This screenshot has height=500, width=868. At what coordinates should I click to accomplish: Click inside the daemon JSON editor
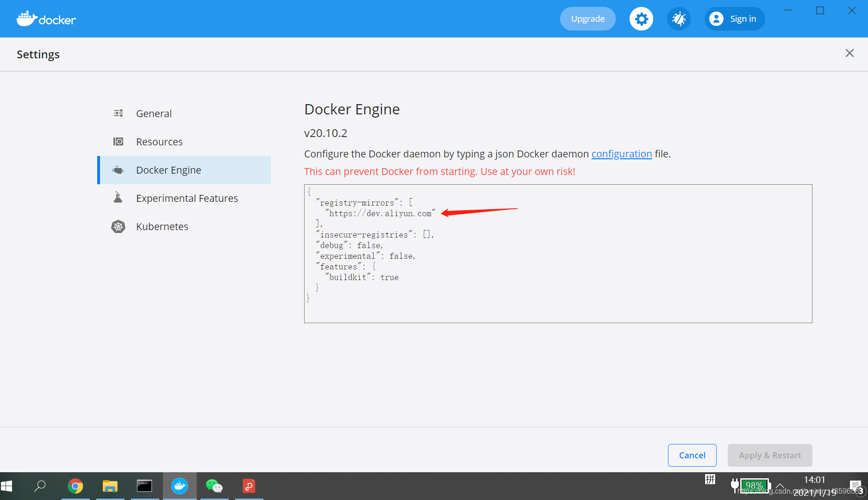pos(558,254)
